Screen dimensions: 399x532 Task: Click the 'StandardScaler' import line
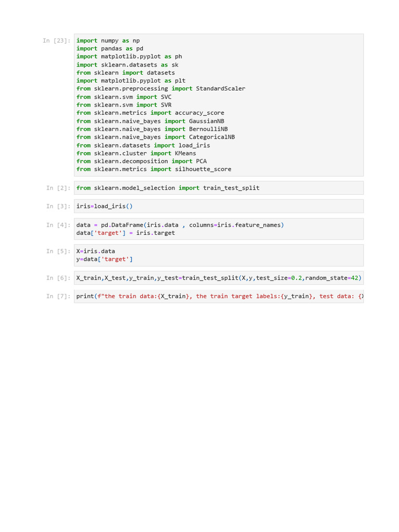click(x=161, y=88)
